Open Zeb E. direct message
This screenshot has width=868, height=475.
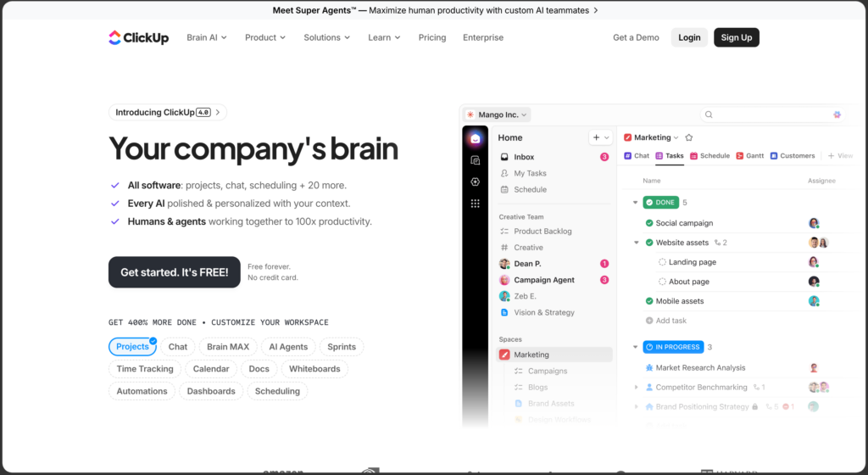[x=554, y=296]
